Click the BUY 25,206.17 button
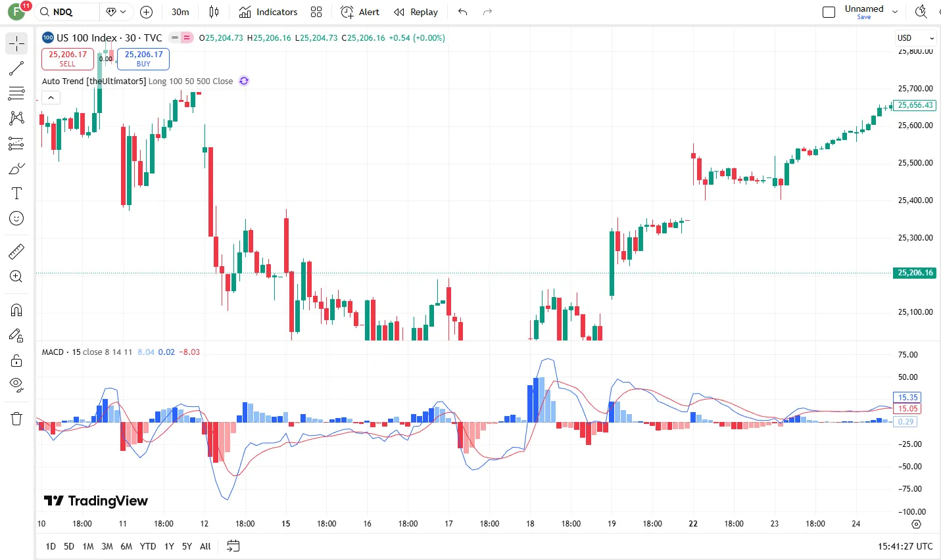Viewport: 941px width, 560px height. (143, 58)
